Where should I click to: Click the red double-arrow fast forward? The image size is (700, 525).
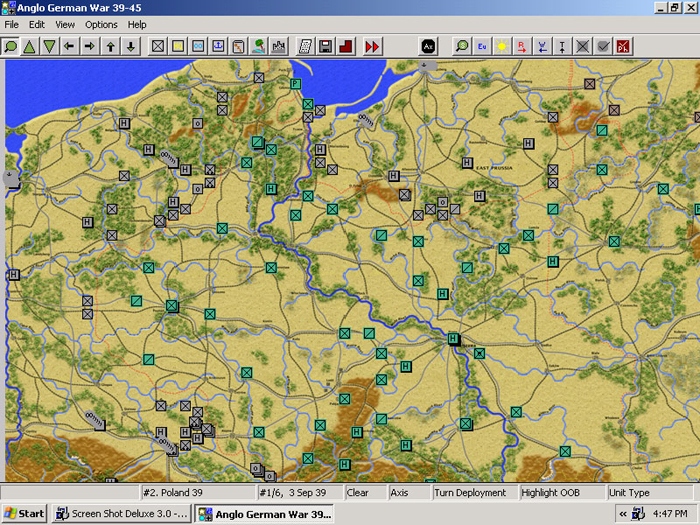[372, 46]
